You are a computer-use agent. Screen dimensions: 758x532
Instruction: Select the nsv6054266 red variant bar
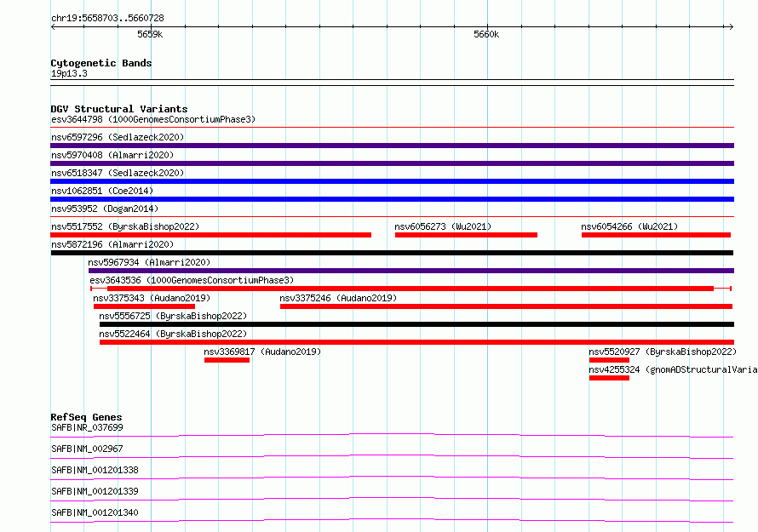click(x=656, y=235)
